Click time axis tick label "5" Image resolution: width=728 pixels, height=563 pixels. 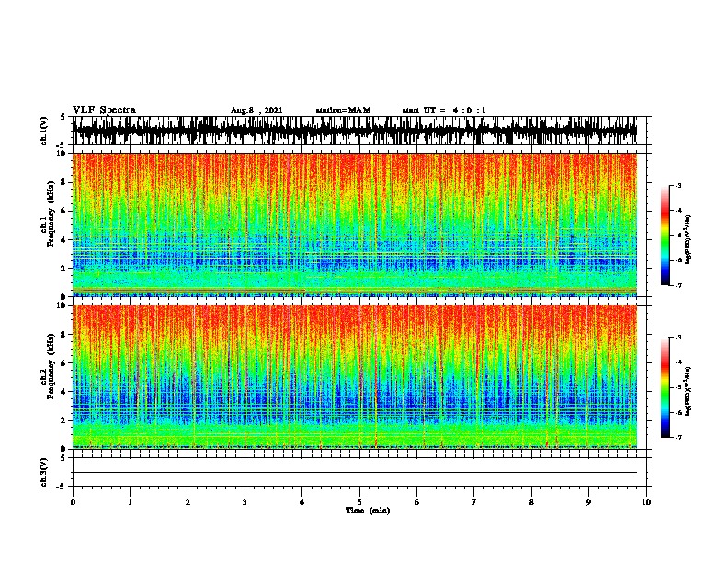point(359,502)
